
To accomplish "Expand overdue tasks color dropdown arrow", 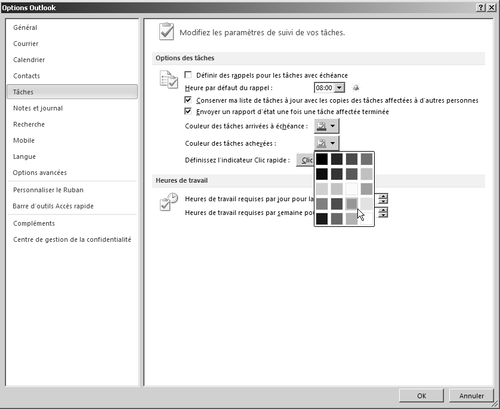I will (x=333, y=126).
